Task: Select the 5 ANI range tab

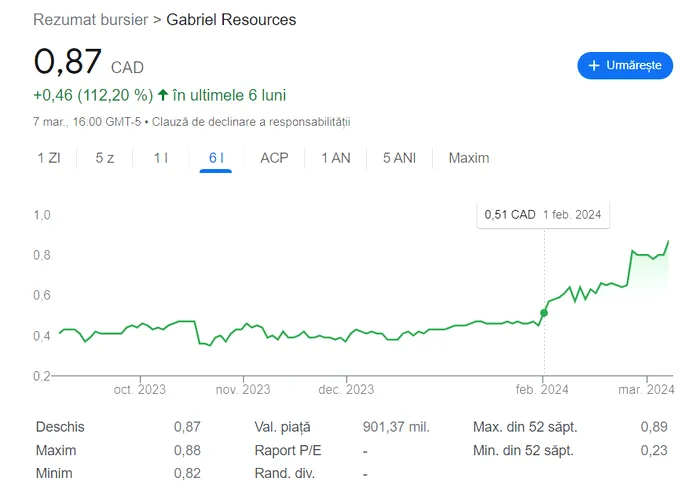Action: pyautogui.click(x=399, y=158)
